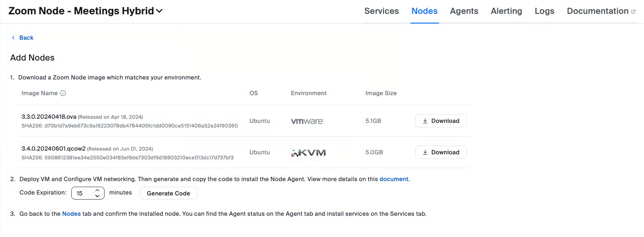Click the external link icon beside Documentation
Image resolution: width=644 pixels, height=237 pixels.
pyautogui.click(x=633, y=12)
